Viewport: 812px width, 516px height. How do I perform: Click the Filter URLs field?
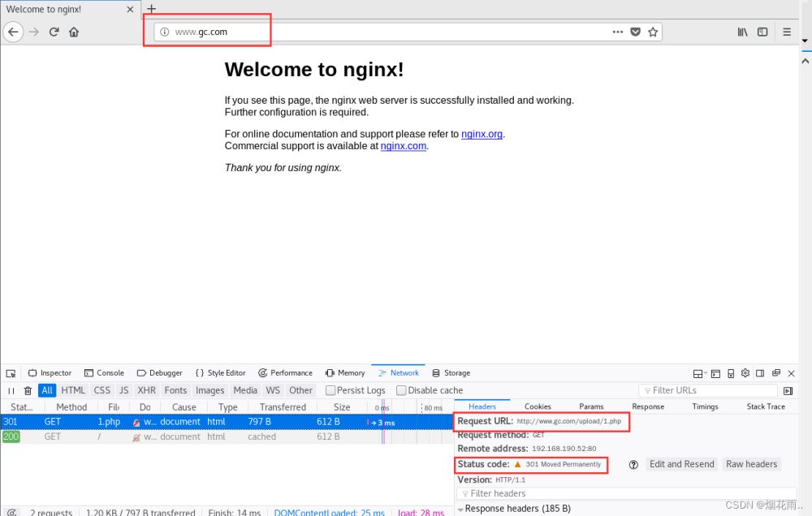[x=708, y=390]
